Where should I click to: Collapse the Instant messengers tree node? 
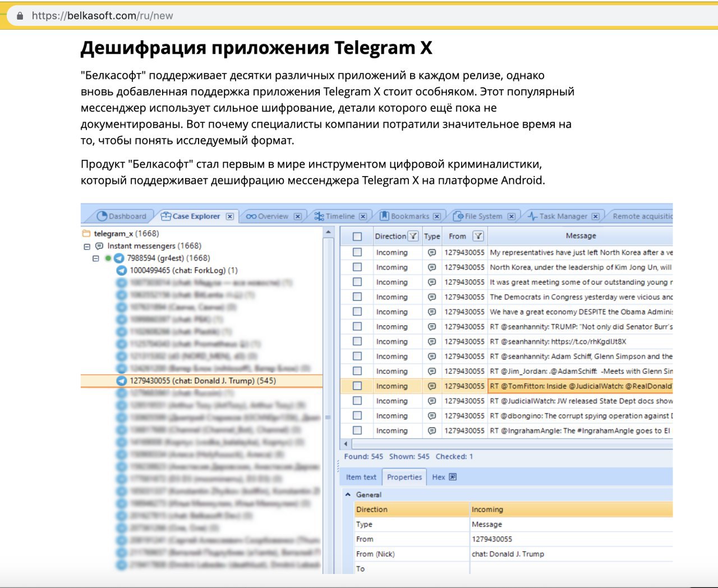point(87,247)
